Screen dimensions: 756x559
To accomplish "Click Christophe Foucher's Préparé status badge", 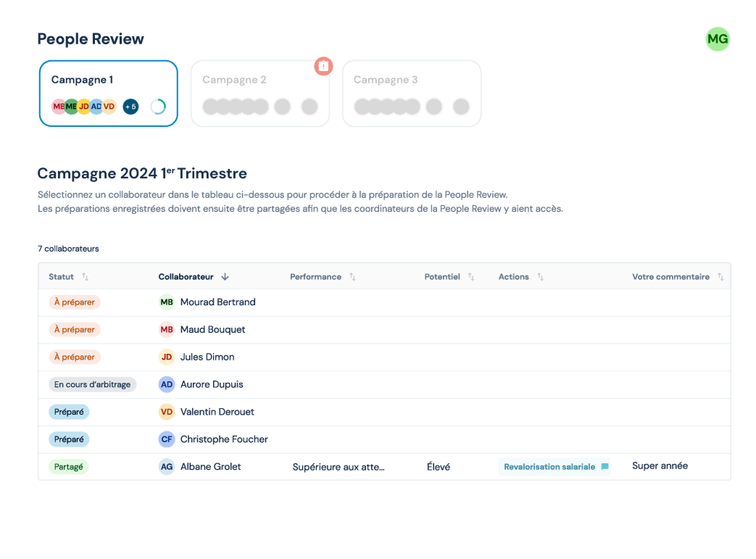I will click(x=69, y=439).
